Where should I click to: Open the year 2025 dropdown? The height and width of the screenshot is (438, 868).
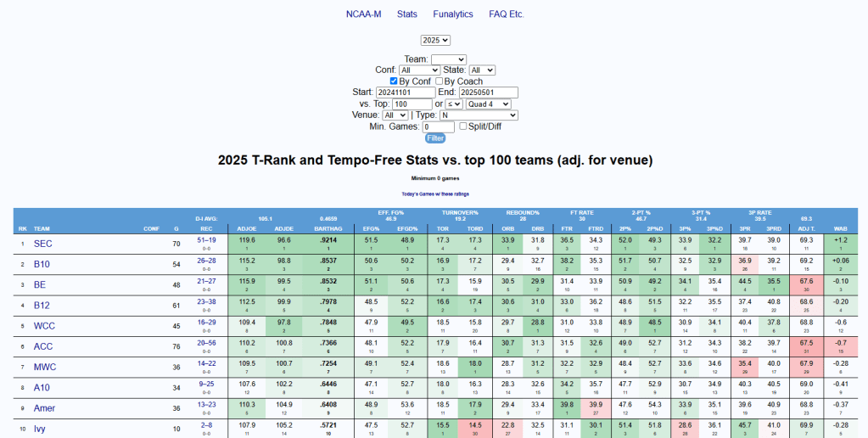[x=435, y=40]
